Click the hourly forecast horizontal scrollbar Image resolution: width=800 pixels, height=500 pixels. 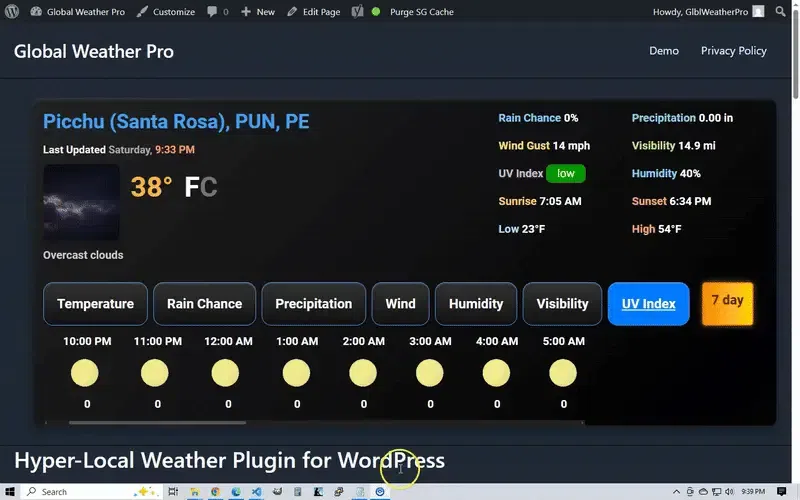pos(157,422)
